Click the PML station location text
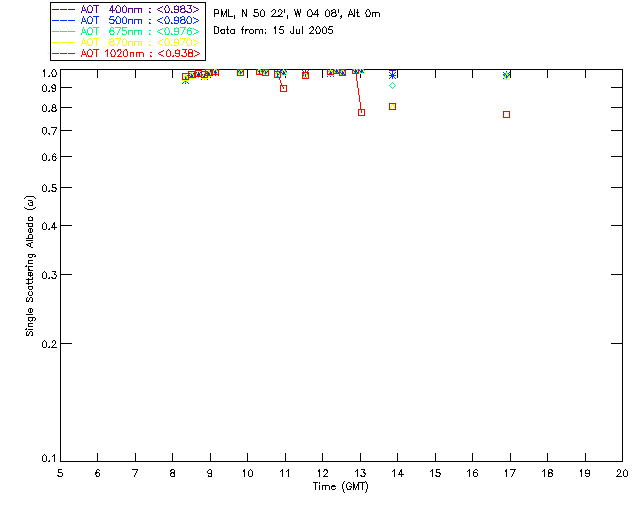The height and width of the screenshot is (512, 640). [297, 14]
